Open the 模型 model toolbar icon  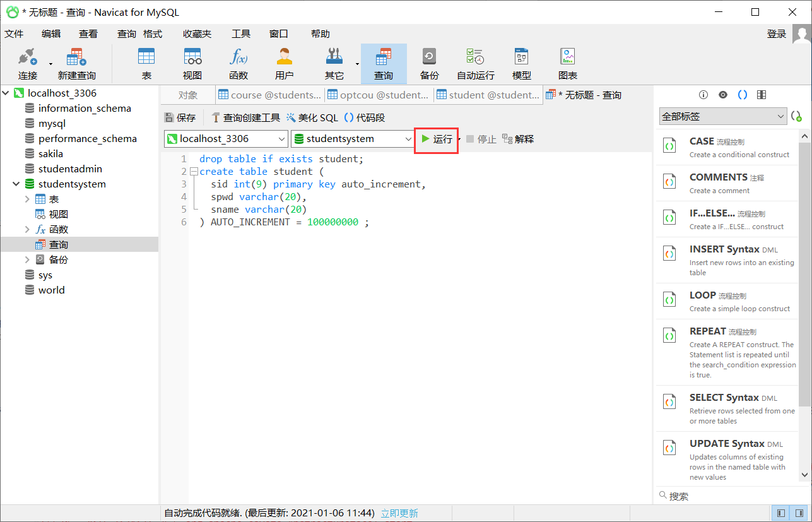click(522, 64)
